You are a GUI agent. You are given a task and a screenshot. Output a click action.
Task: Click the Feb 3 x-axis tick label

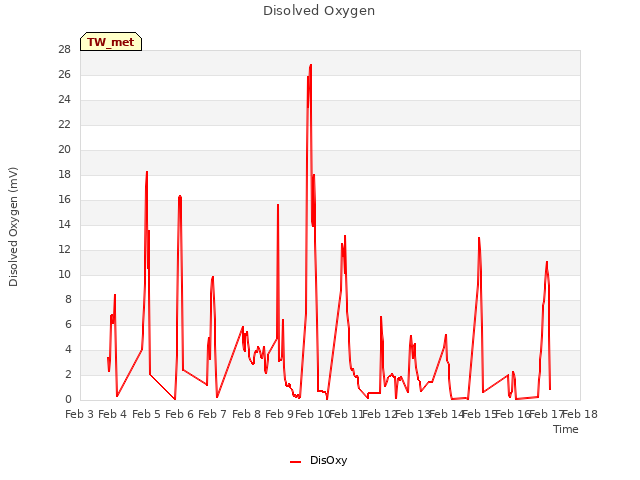[80, 414]
